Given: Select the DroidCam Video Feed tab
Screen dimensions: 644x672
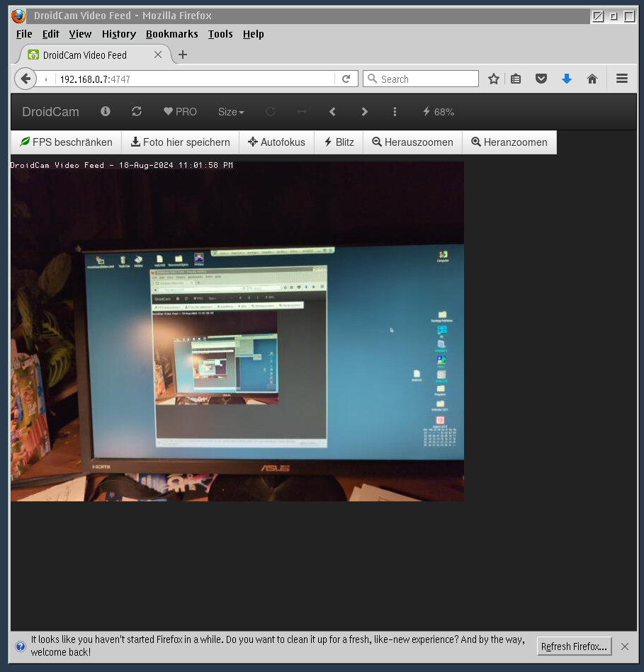Looking at the screenshot, I should click(x=92, y=55).
